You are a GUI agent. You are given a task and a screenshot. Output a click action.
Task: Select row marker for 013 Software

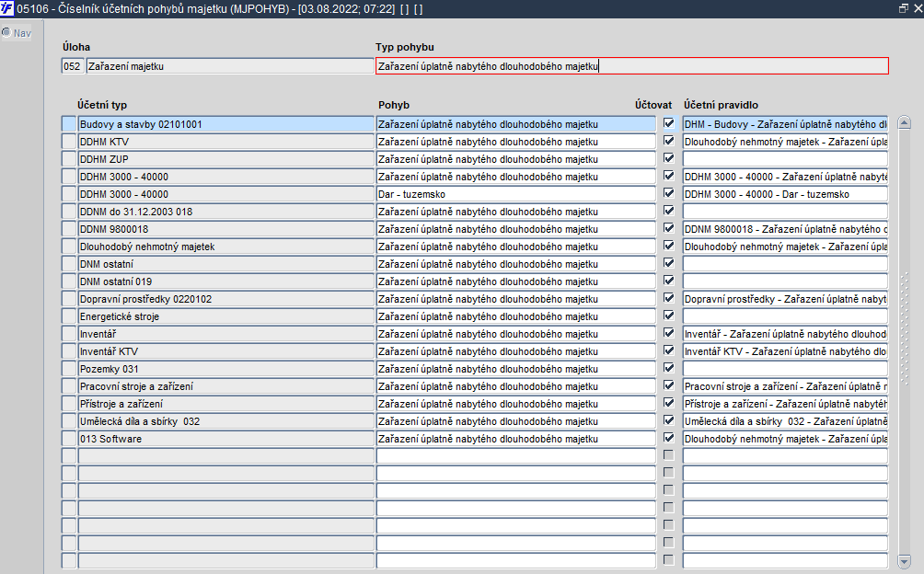(69, 439)
